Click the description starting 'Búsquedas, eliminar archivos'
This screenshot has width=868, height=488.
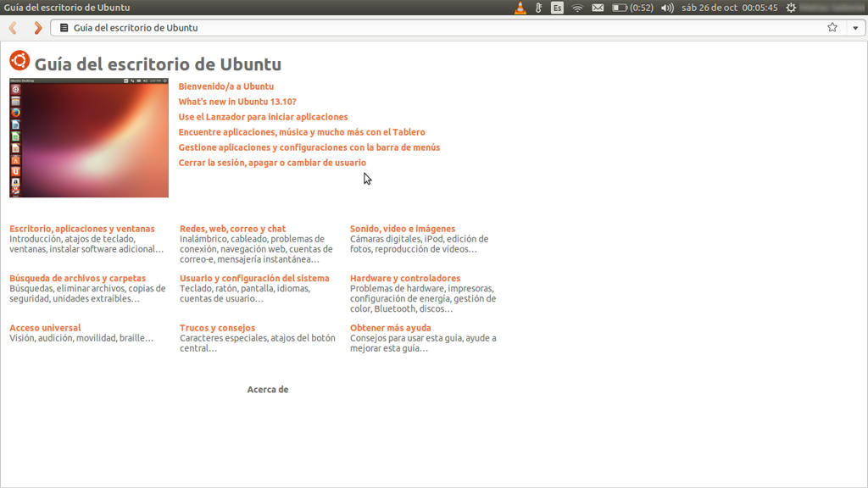87,293
